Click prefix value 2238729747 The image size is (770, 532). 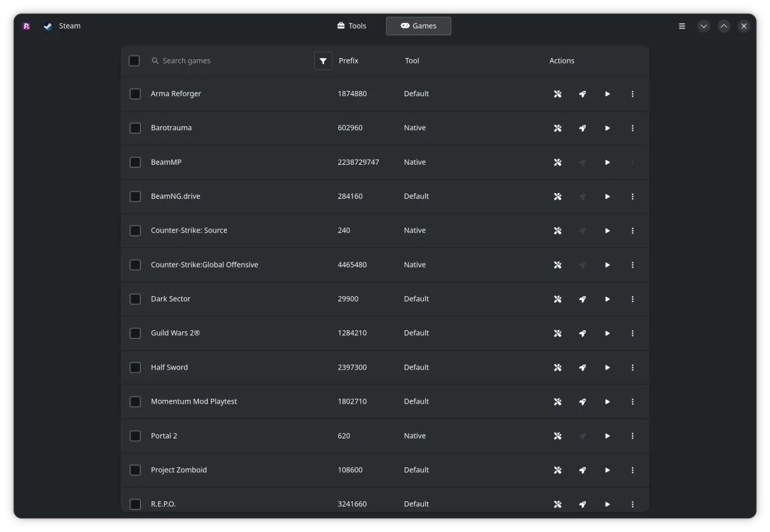(x=358, y=162)
